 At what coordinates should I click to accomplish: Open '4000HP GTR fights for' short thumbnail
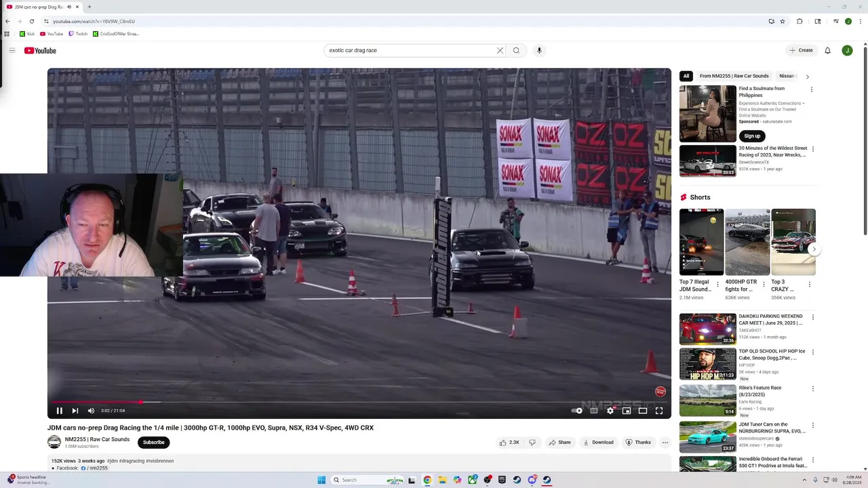pos(747,242)
